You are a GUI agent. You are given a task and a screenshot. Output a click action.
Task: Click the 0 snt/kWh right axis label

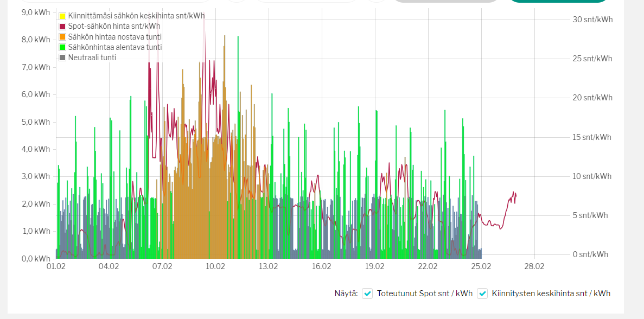[590, 254]
